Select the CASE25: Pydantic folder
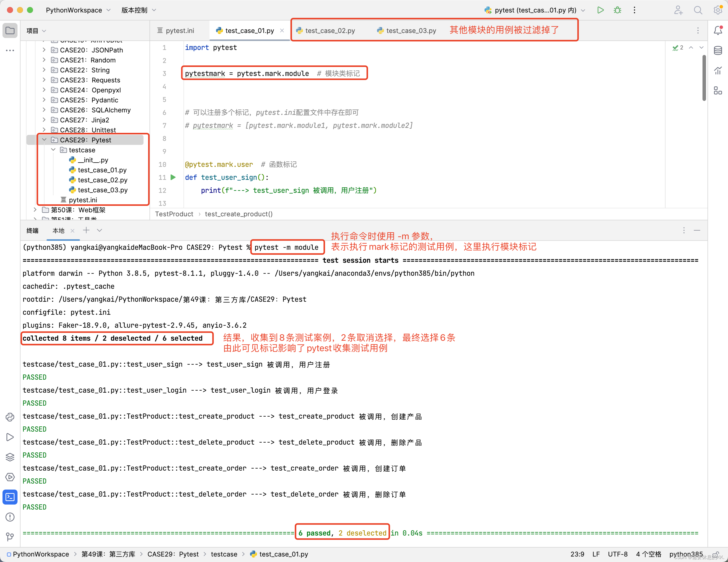Screen dimensions: 728x562 pyautogui.click(x=89, y=100)
